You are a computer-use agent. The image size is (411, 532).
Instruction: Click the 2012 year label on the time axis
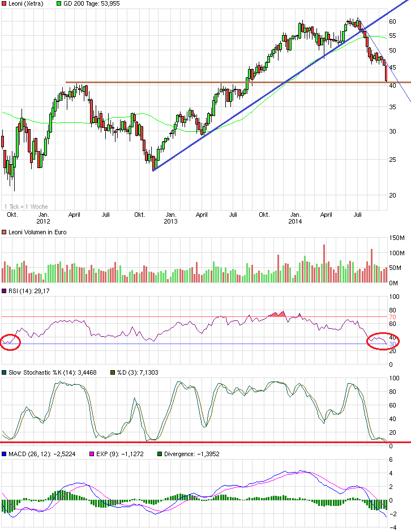[42, 222]
